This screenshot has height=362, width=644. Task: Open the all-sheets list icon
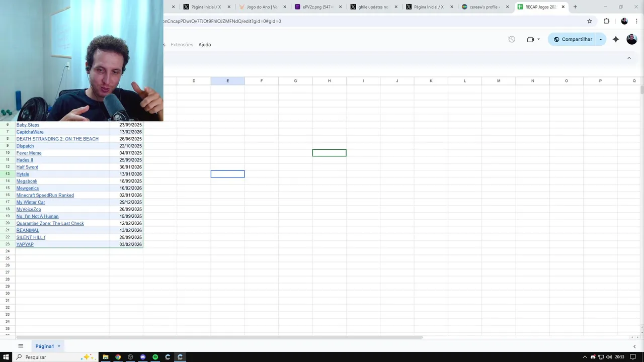[21, 346]
